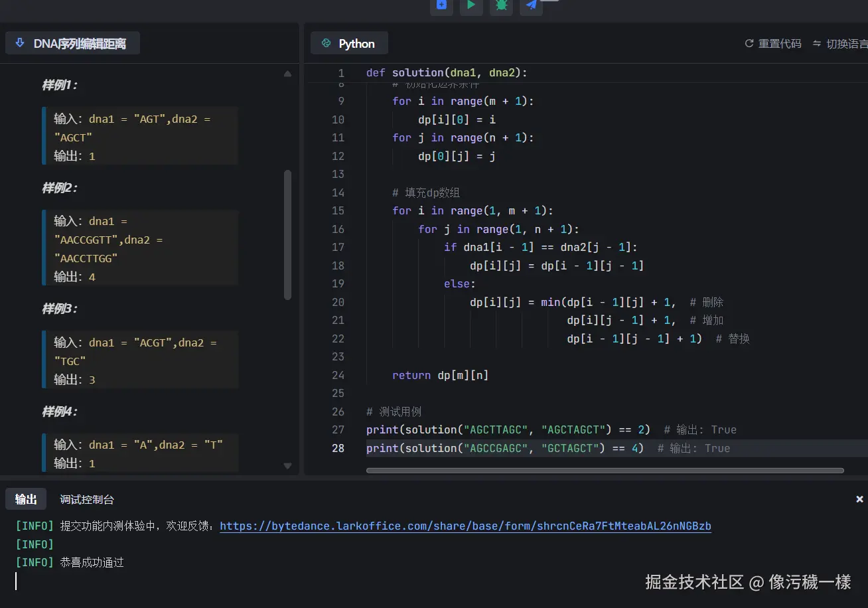Select the 输出 tab
Viewport: 868px width, 608px height.
(x=26, y=500)
